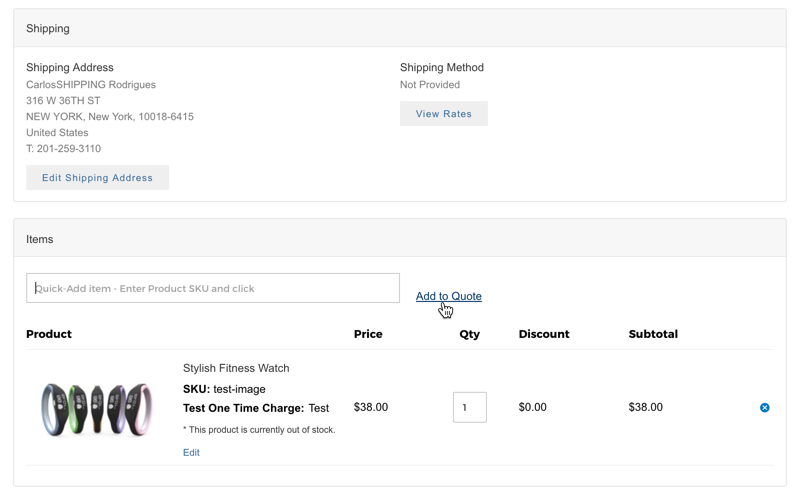Select the Qty input box for the watch
This screenshot has width=806, height=497.
(x=469, y=407)
